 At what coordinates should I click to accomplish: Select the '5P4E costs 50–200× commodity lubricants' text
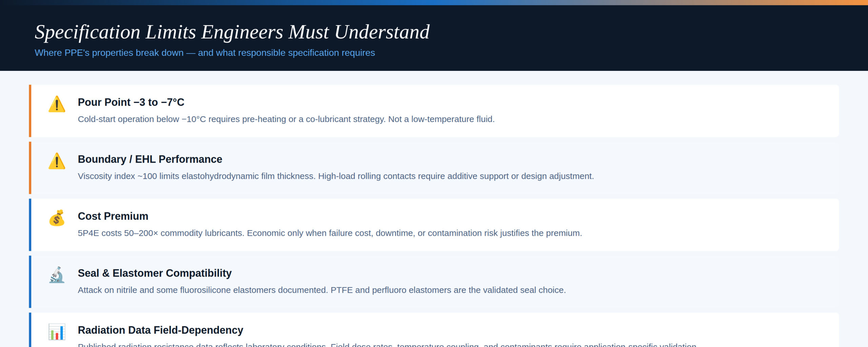(330, 233)
